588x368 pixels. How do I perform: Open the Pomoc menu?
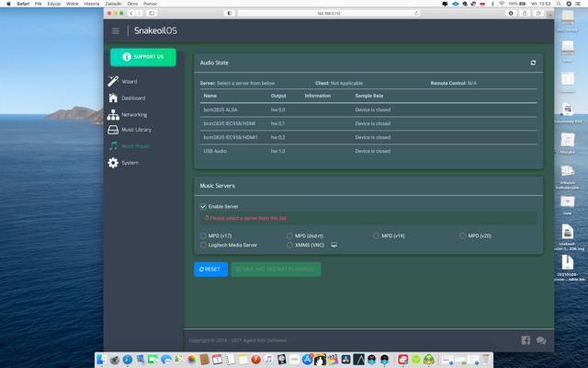(150, 4)
